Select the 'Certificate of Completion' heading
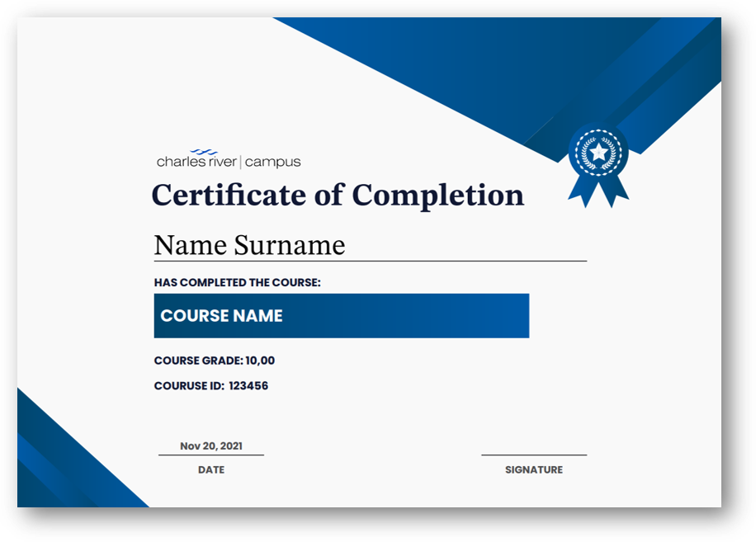The image size is (756, 542). point(338,196)
